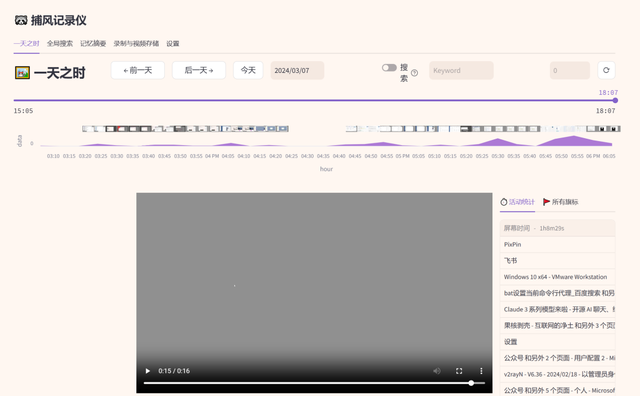Open video more options menu

point(481,371)
